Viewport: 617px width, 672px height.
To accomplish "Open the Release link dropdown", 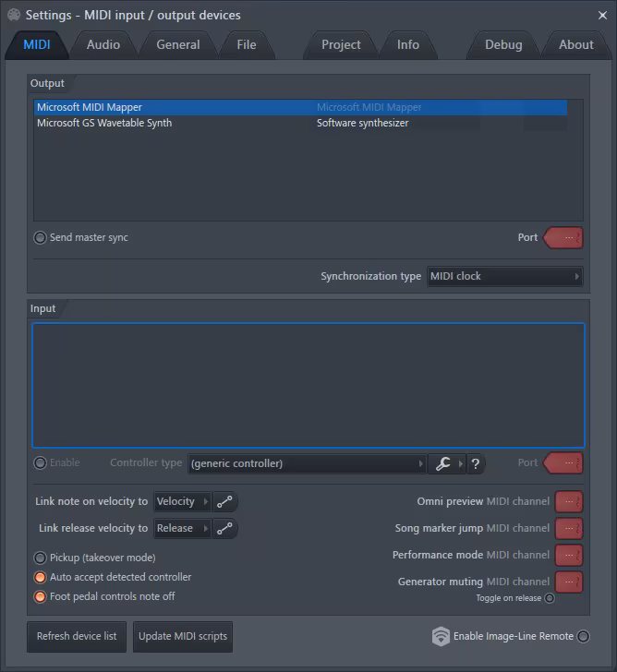I will coord(182,528).
